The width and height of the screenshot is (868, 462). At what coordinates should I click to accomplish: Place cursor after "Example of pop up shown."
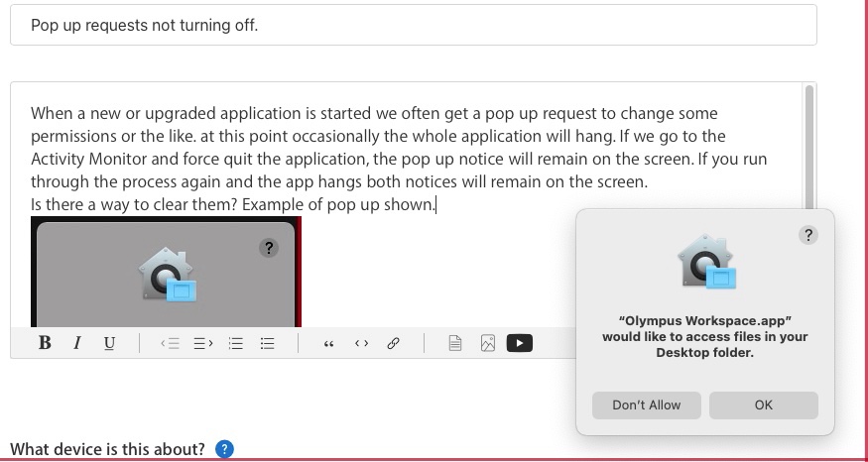[436, 204]
